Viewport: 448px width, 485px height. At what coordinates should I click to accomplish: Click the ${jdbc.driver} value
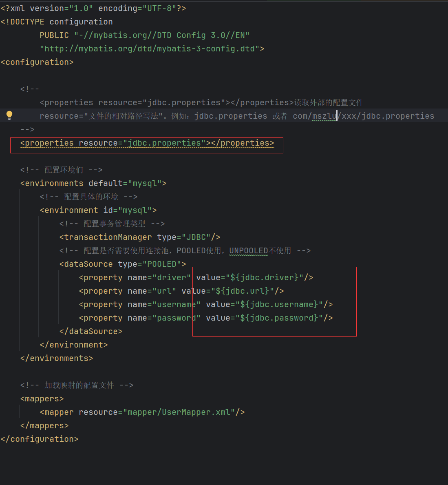click(265, 277)
